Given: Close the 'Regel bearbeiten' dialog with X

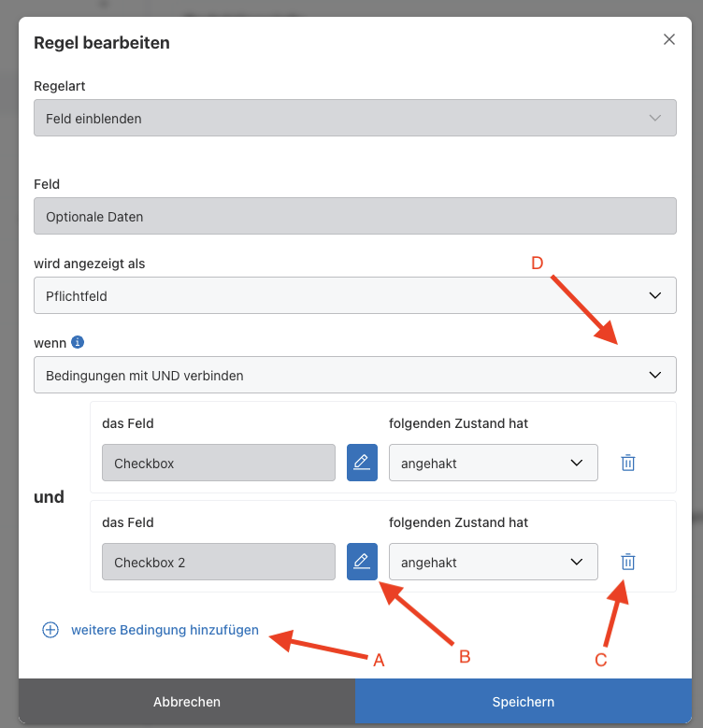Looking at the screenshot, I should [669, 39].
